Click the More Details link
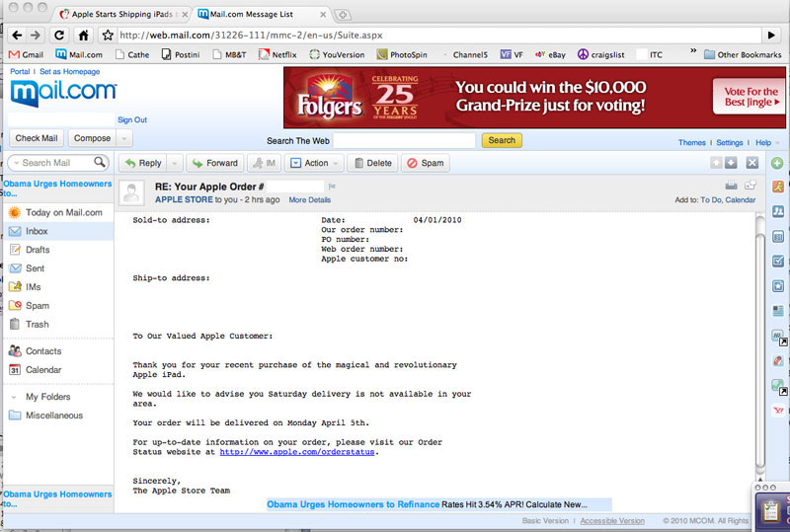 coord(310,200)
